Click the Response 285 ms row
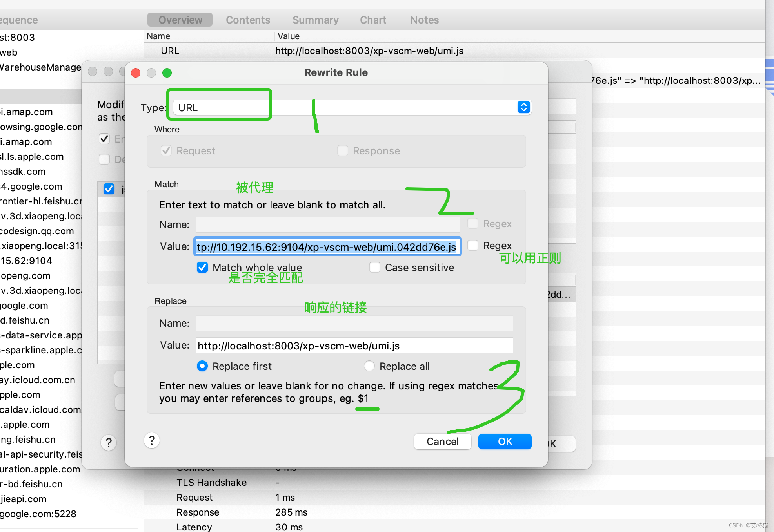774x532 pixels. coord(455,512)
